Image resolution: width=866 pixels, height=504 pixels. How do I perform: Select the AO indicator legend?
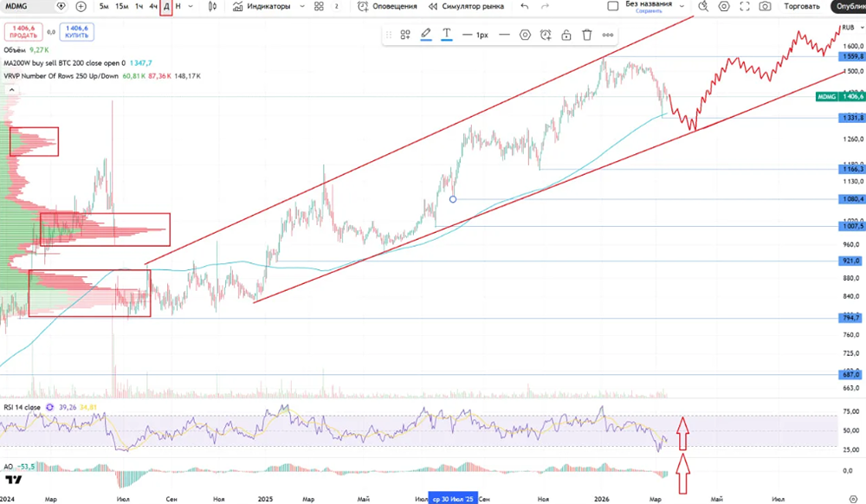click(x=9, y=467)
